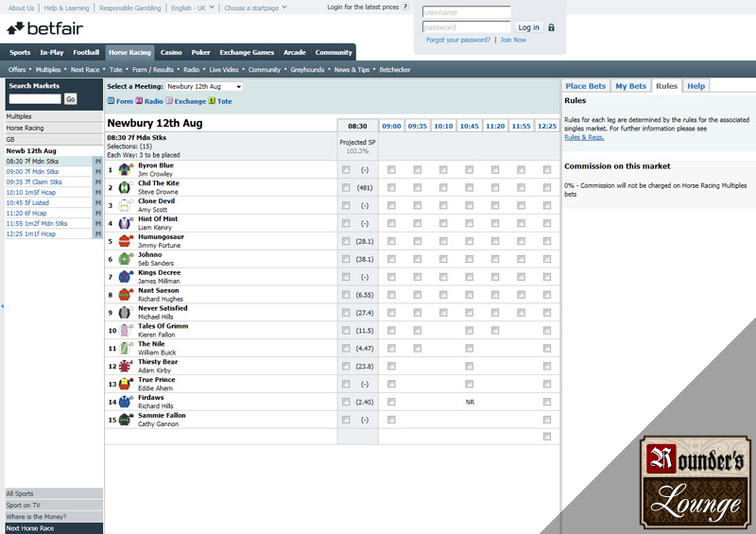Screen dimensions: 756x534
Task: Tick the 08:30 checkbox for Byron Blue
Action: tap(346, 169)
